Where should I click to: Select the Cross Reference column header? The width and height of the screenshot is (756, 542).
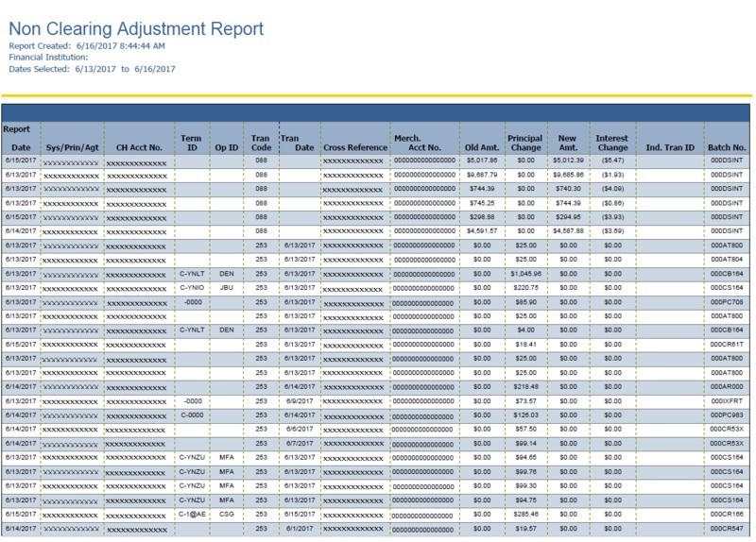click(x=355, y=148)
